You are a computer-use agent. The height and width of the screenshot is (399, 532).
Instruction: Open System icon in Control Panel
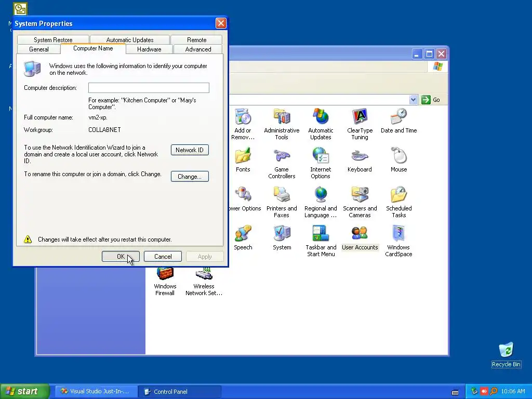click(282, 238)
